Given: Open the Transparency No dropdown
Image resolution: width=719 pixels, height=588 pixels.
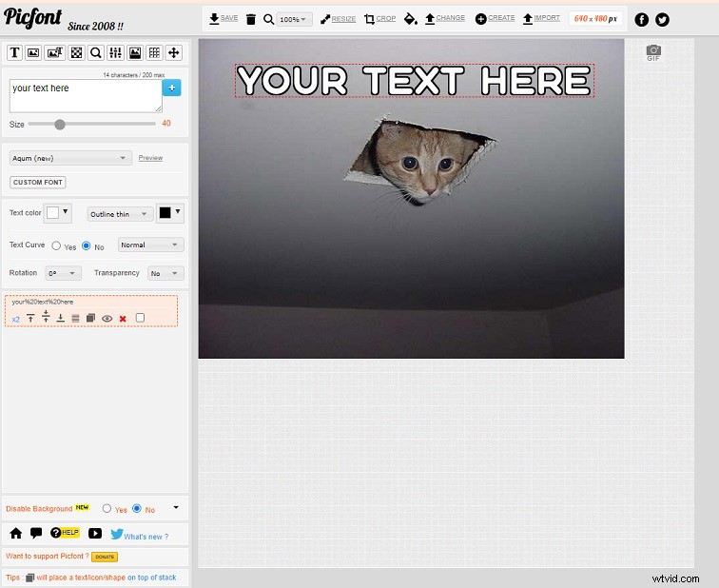Looking at the screenshot, I should (x=165, y=273).
